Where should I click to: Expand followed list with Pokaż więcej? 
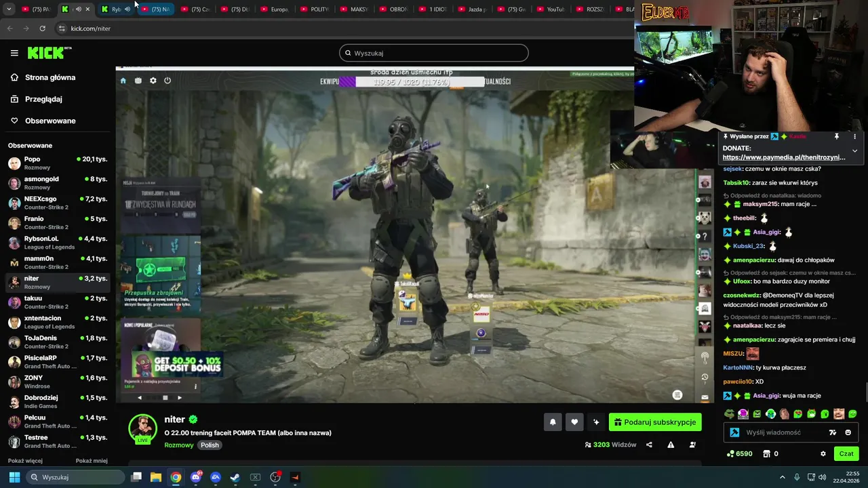[25, 461]
